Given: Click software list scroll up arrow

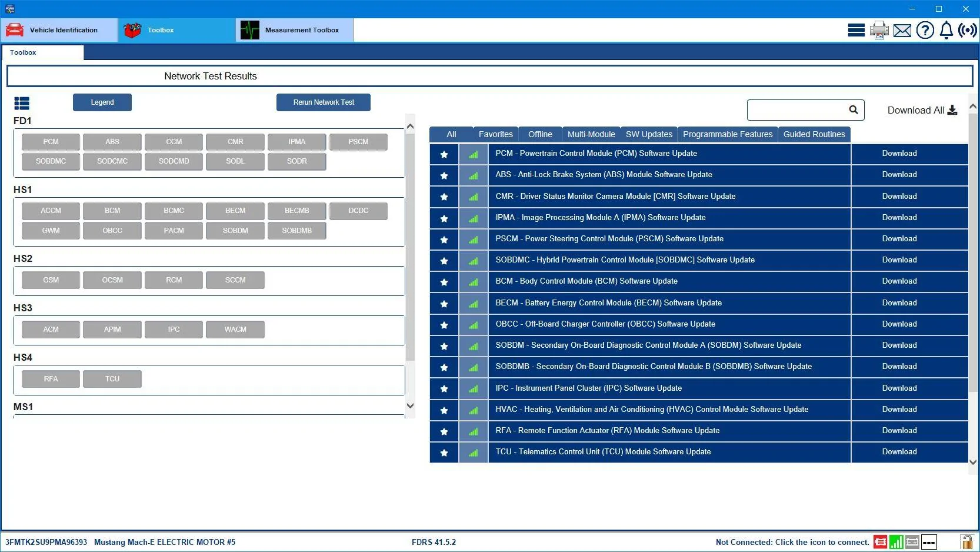Looking at the screenshot, I should tap(973, 107).
